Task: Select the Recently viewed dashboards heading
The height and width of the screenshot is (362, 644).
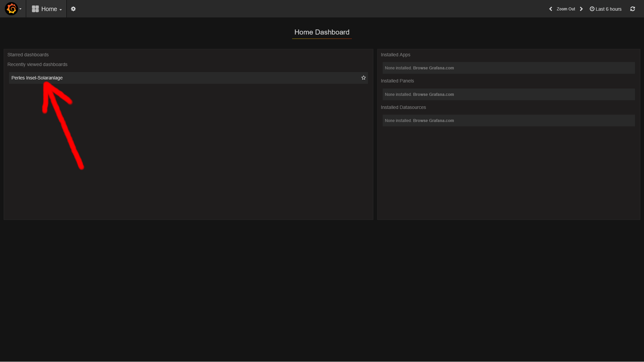Action: tap(37, 64)
